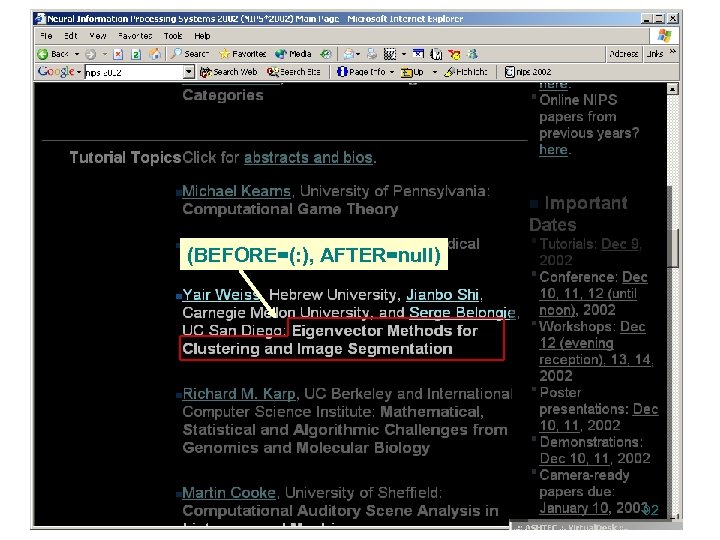This screenshot has height=540, width=720.
Task: Click the Forward navigation arrow
Action: tap(90, 54)
